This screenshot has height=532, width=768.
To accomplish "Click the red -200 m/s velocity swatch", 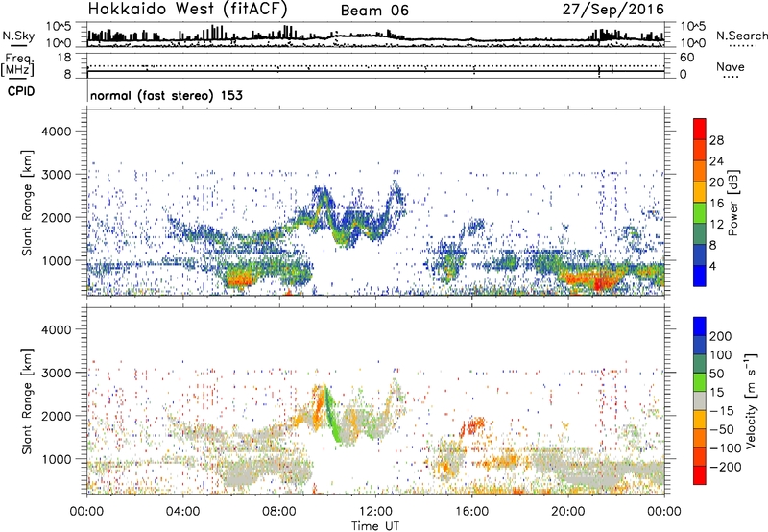I will [700, 475].
